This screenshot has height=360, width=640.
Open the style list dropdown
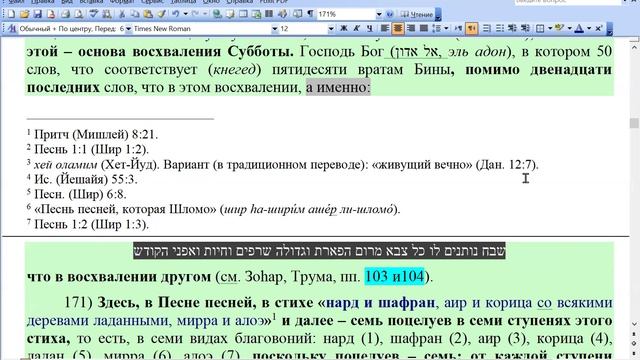pos(128,29)
